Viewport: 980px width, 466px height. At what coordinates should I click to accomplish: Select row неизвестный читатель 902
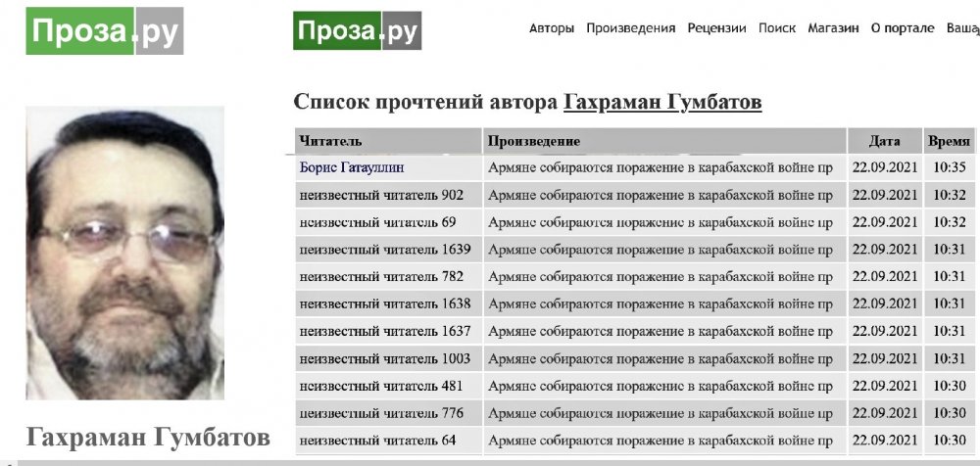pyautogui.click(x=634, y=195)
